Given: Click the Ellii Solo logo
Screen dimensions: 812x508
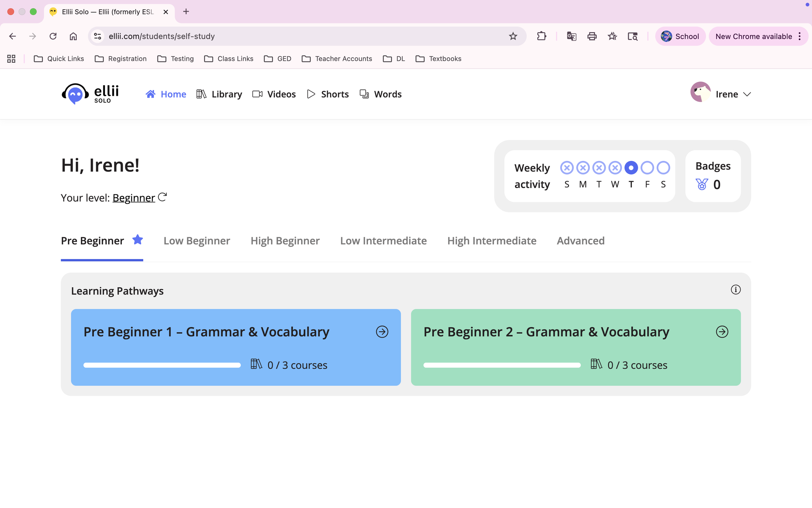Looking at the screenshot, I should click(x=90, y=94).
